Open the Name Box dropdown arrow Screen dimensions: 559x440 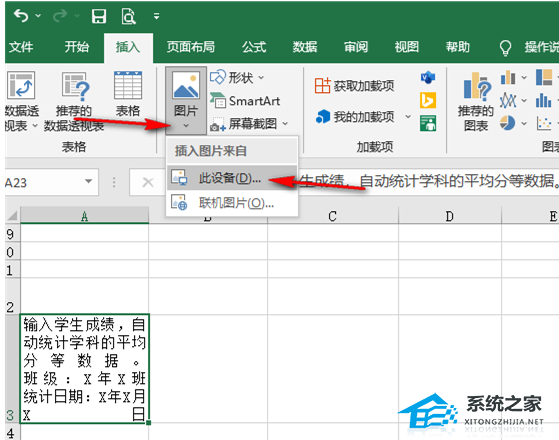pyautogui.click(x=88, y=181)
